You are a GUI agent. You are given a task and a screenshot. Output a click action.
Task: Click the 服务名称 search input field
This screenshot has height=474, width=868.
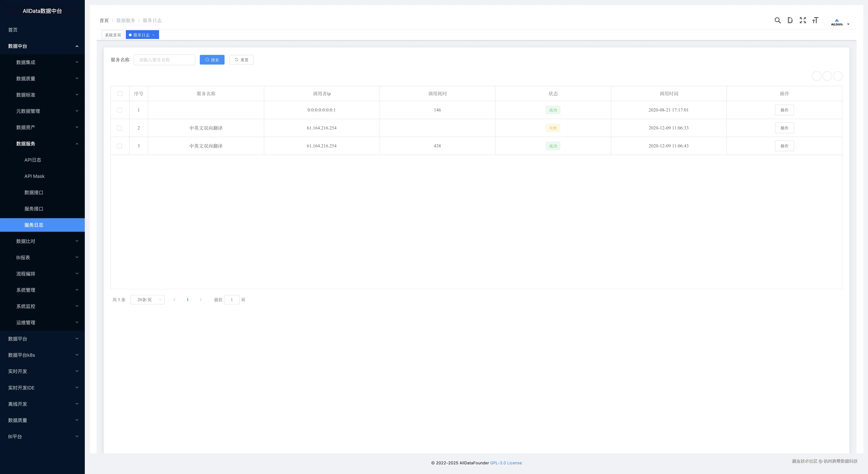(x=165, y=60)
